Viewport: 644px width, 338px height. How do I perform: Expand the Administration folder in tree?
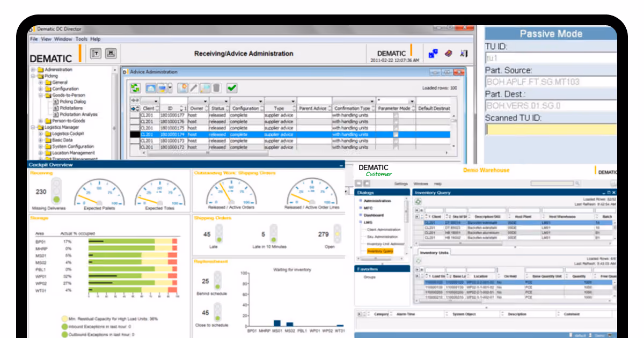33,70
